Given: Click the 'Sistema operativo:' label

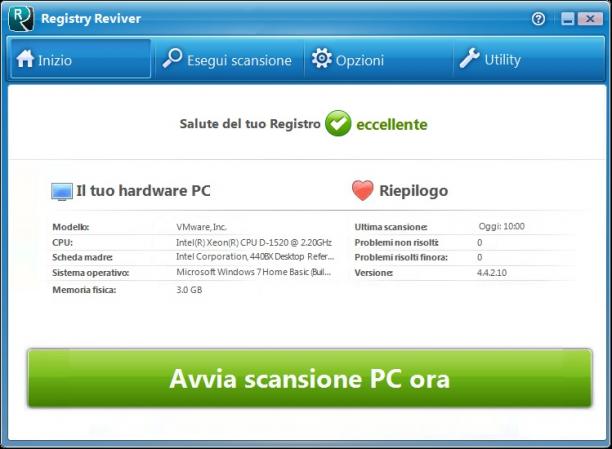Looking at the screenshot, I should coord(91,273).
